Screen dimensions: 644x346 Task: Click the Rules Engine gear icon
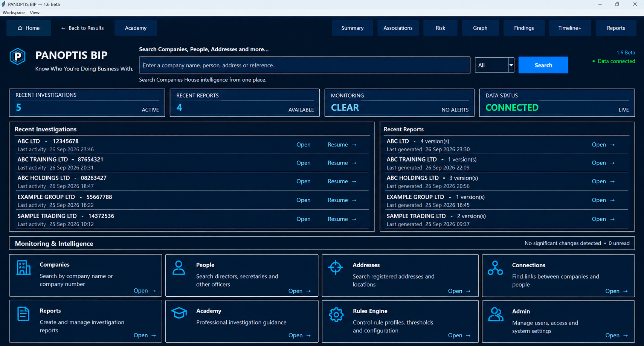[336, 314]
